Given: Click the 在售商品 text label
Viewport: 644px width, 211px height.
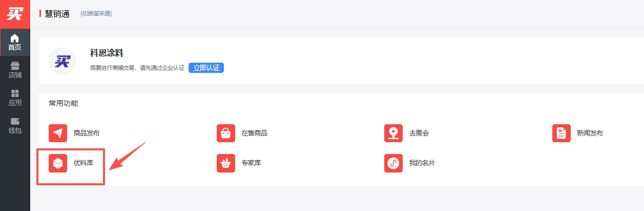Looking at the screenshot, I should point(254,133).
